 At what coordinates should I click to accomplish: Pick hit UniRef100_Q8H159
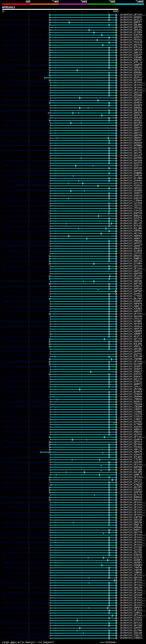tap(131, 113)
